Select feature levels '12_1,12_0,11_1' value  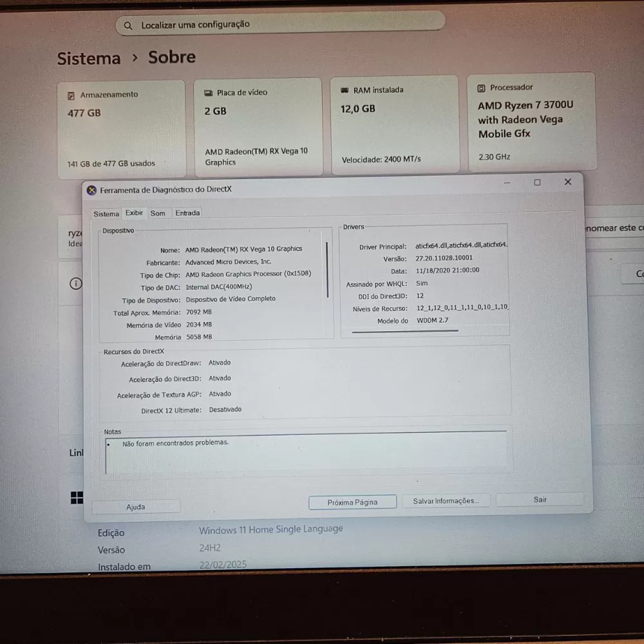(x=462, y=307)
